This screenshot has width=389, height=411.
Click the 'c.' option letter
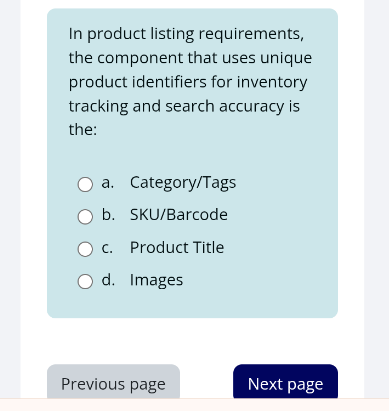pos(107,248)
